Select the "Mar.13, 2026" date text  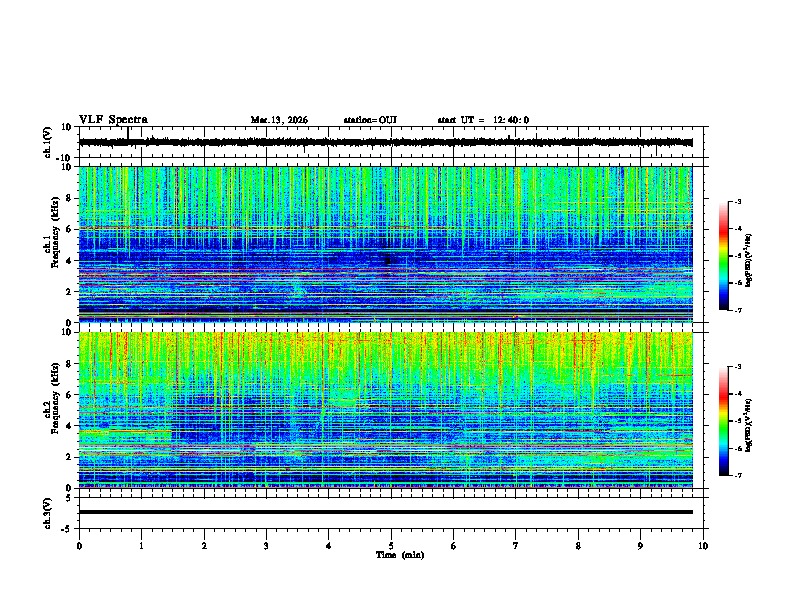click(x=279, y=120)
